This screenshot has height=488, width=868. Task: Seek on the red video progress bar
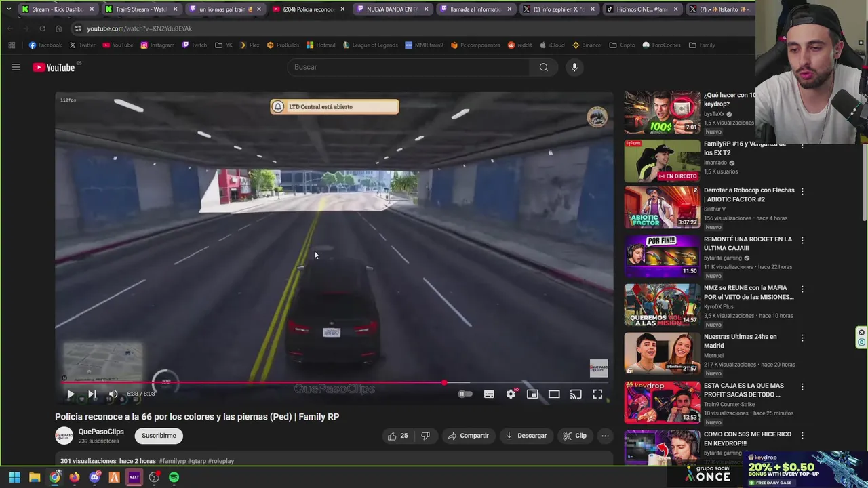[334, 383]
